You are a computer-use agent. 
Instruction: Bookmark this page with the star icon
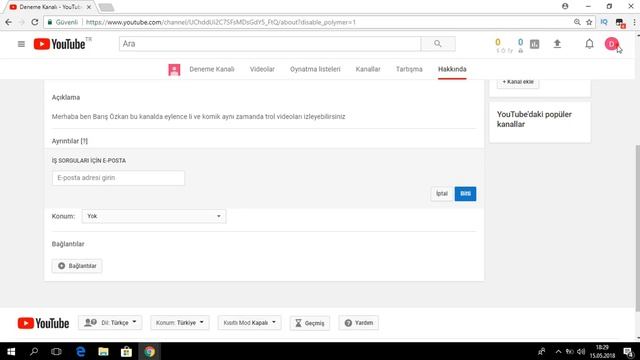point(589,22)
